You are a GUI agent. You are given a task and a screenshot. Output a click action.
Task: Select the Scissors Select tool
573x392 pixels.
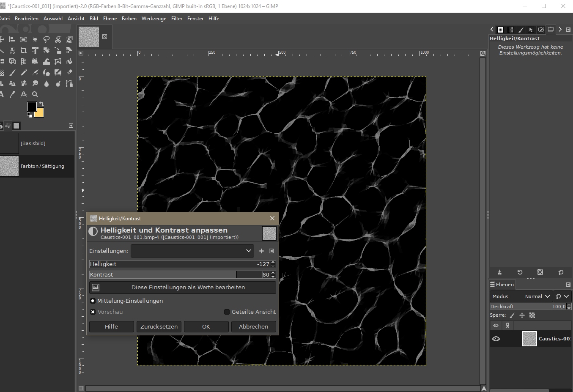(58, 40)
